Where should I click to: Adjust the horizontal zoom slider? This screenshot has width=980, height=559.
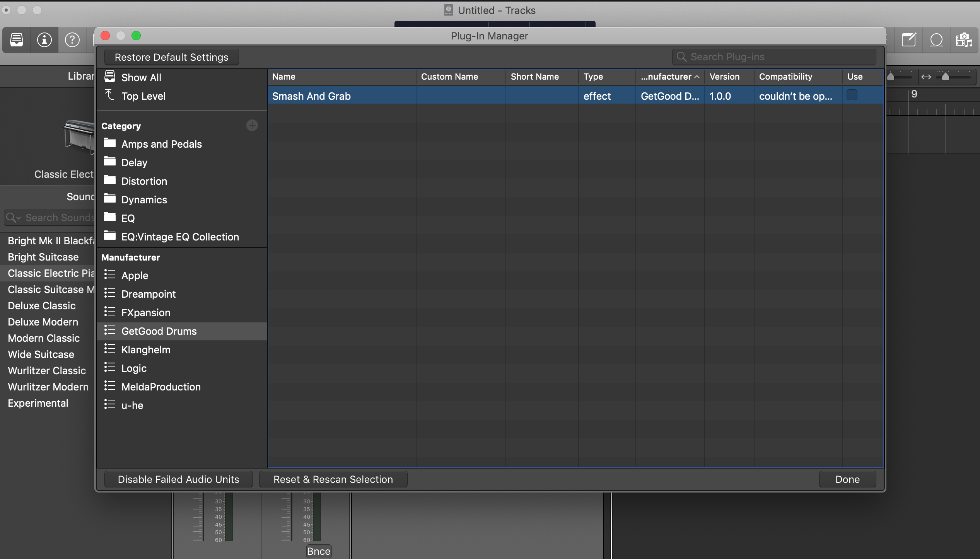[946, 77]
